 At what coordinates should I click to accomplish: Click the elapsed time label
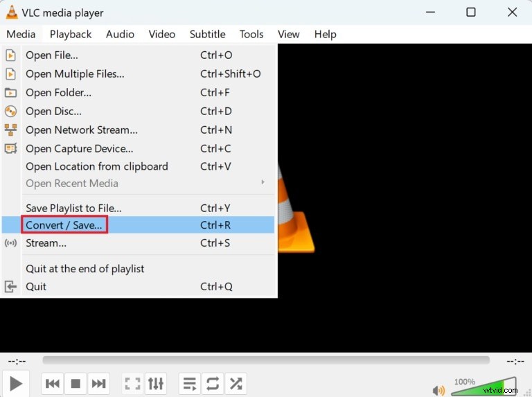[17, 361]
